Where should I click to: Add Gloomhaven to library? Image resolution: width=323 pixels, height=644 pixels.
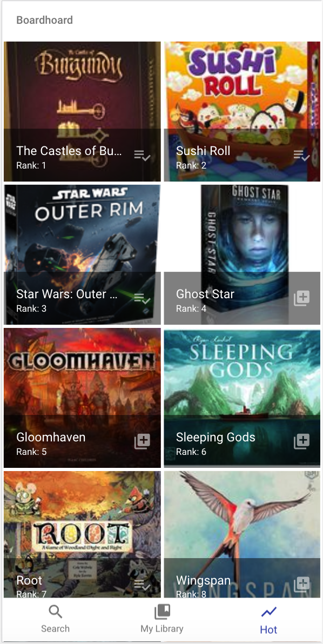point(142,441)
